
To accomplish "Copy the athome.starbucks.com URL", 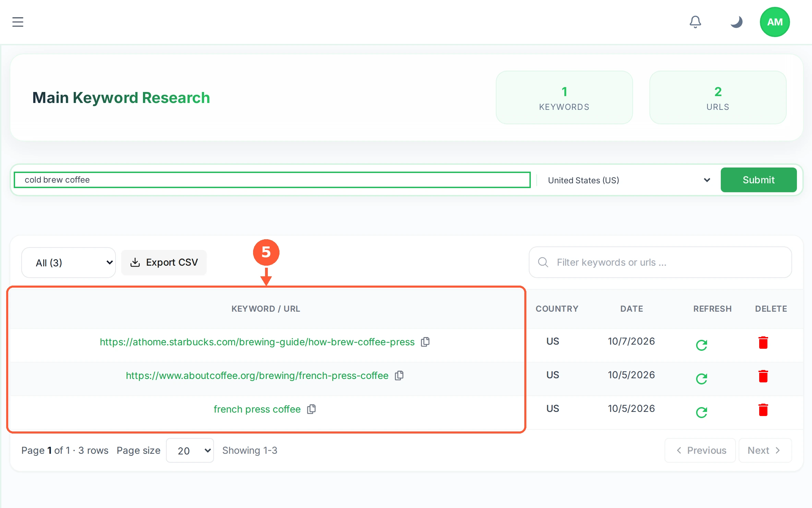I will pos(425,342).
